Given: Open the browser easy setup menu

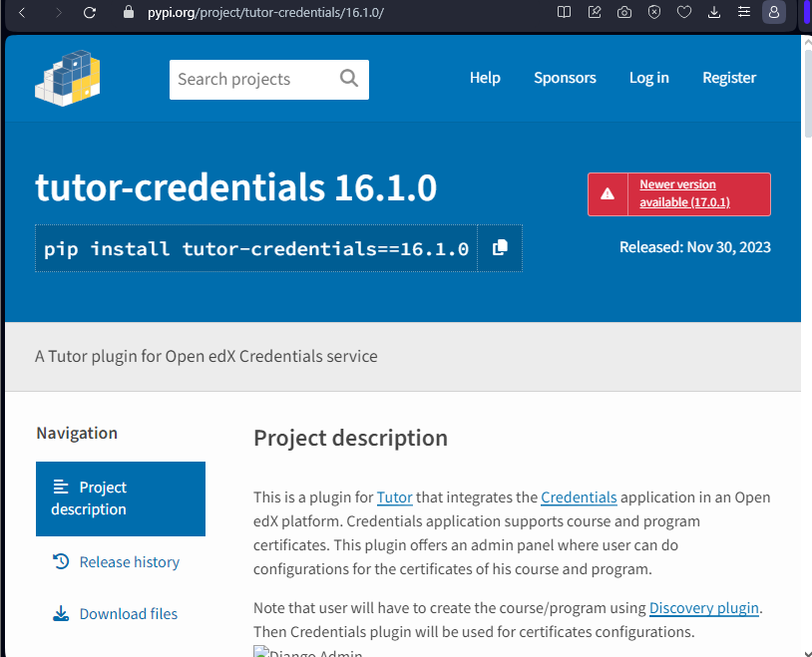Looking at the screenshot, I should (744, 12).
